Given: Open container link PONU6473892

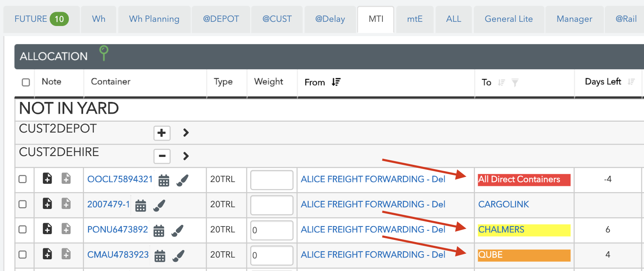Looking at the screenshot, I should (118, 229).
